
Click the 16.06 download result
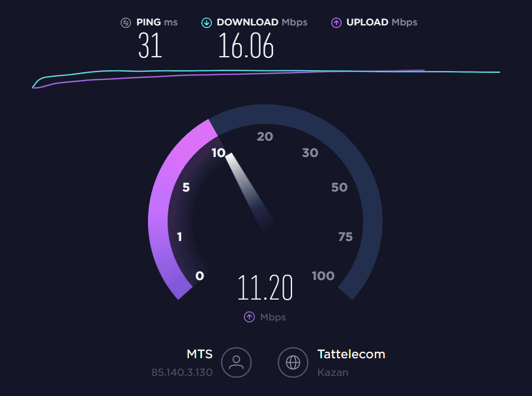click(x=246, y=46)
